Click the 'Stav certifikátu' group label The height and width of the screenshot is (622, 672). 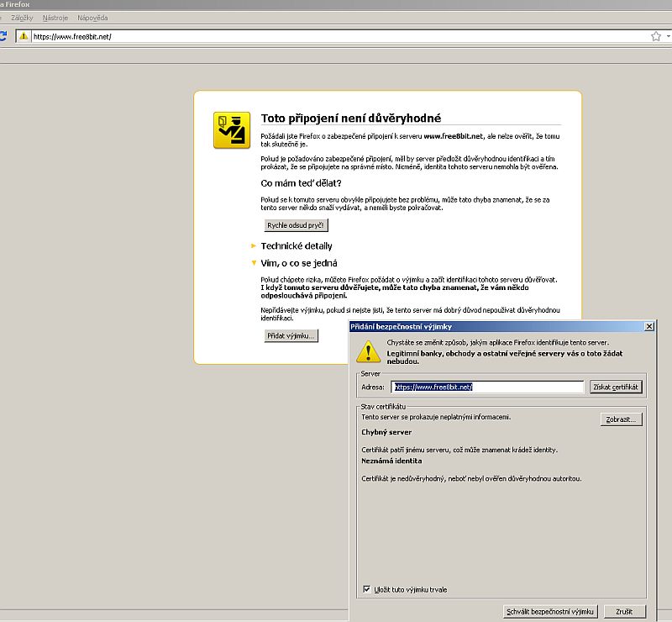pyautogui.click(x=383, y=406)
